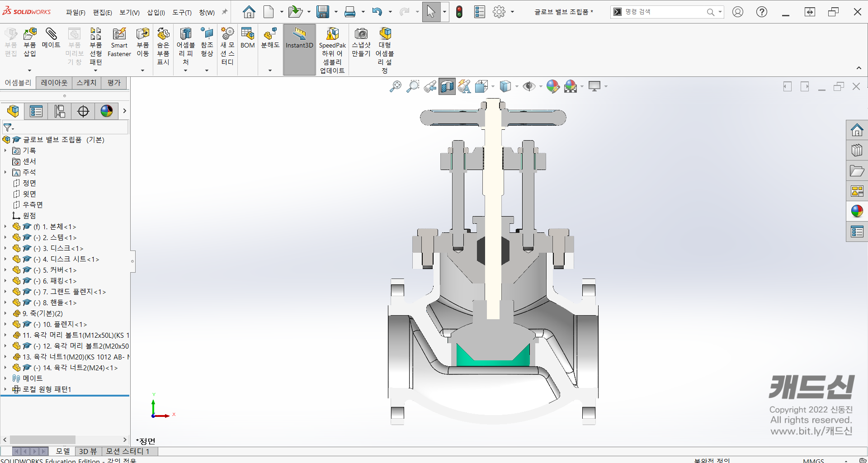Toggle the Instant3D button
The image size is (868, 463).
299,50
